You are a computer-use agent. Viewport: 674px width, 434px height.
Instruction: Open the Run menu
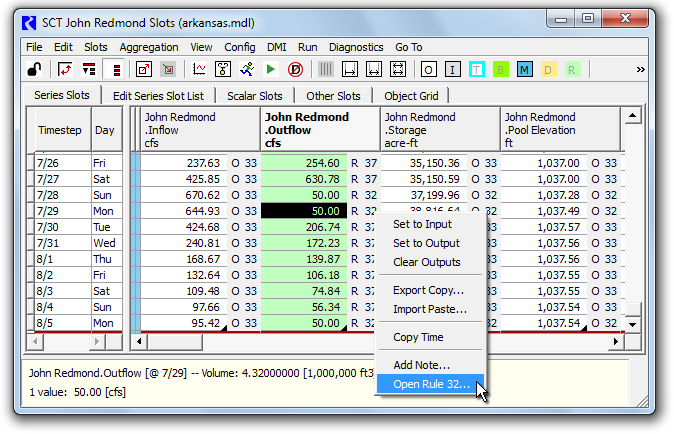(308, 47)
